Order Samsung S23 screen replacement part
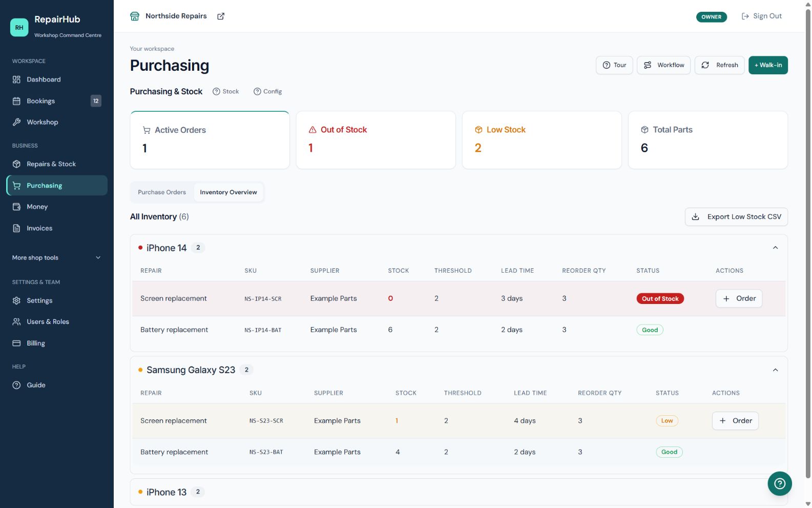 click(735, 421)
